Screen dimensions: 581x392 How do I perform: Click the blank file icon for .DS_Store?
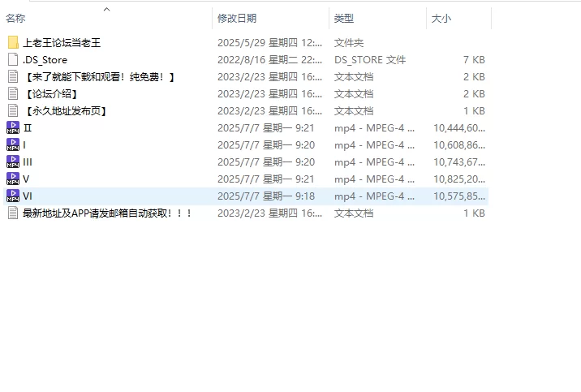tap(13, 60)
